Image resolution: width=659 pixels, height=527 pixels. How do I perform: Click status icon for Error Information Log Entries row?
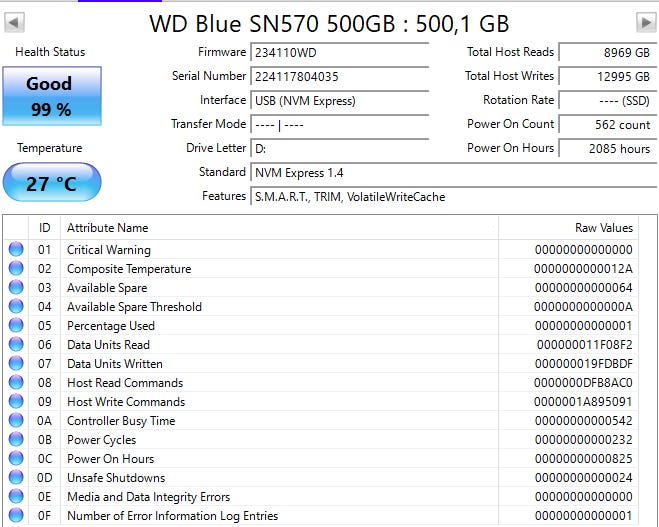tap(16, 515)
